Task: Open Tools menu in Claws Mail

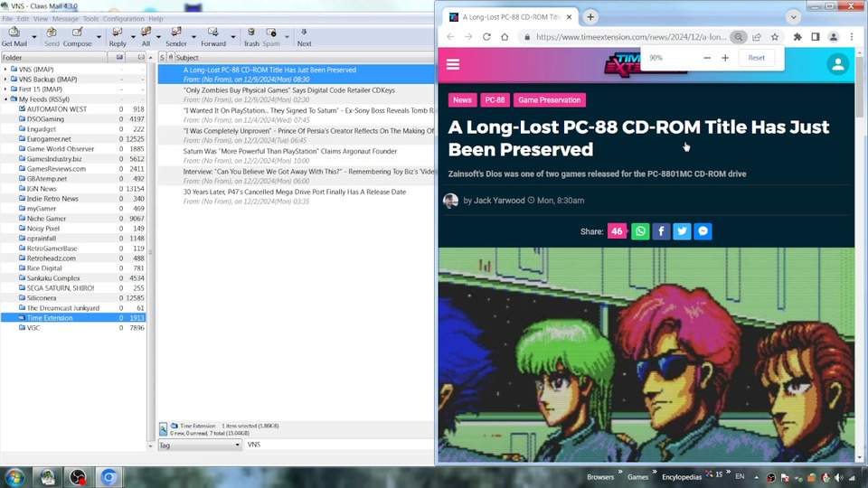Action: point(90,19)
